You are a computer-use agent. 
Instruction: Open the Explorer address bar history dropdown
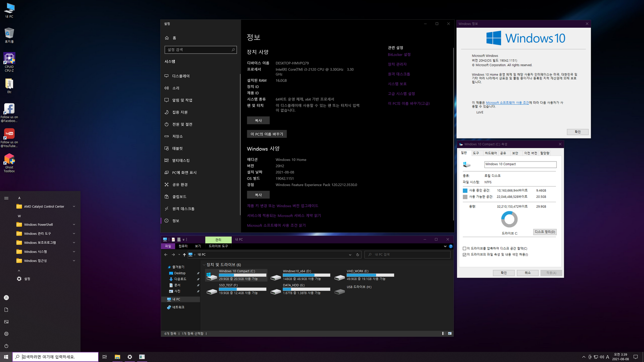tap(350, 255)
